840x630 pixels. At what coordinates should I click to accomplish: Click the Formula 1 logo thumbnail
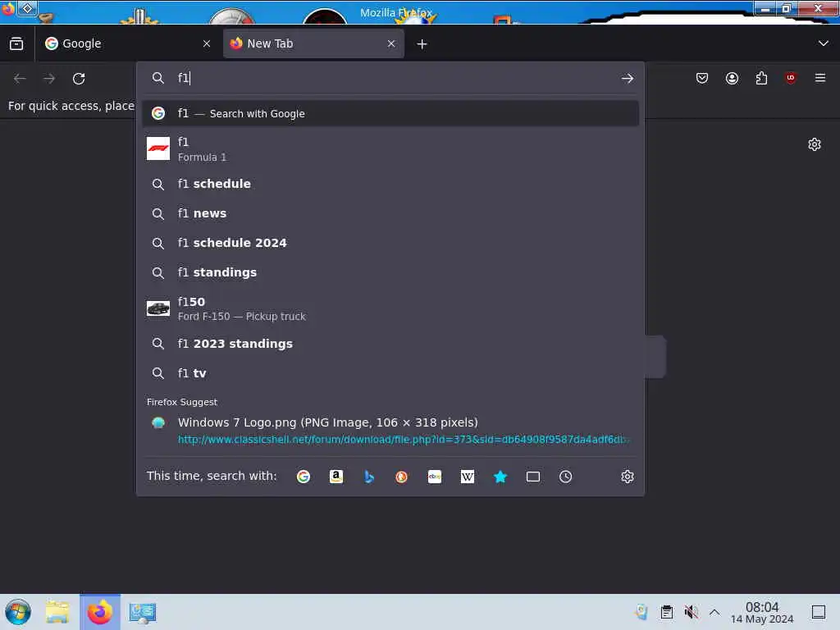[x=158, y=148]
